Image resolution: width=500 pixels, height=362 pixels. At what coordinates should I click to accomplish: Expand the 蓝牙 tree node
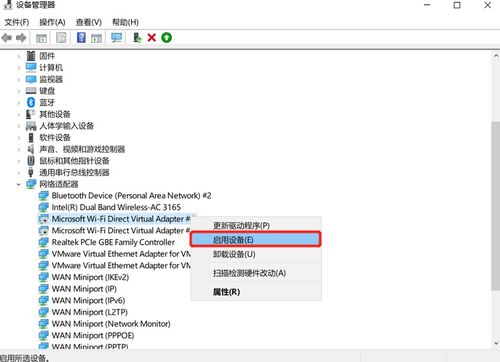coord(19,103)
